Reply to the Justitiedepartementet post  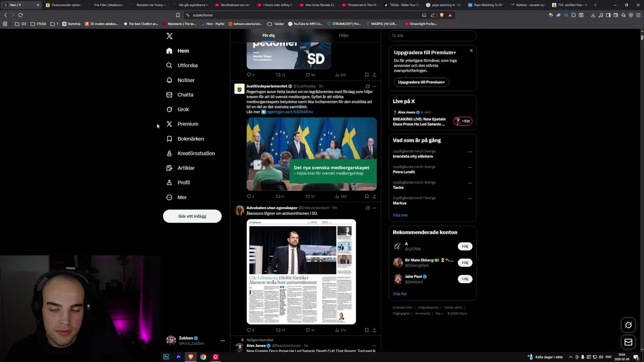coord(250,197)
